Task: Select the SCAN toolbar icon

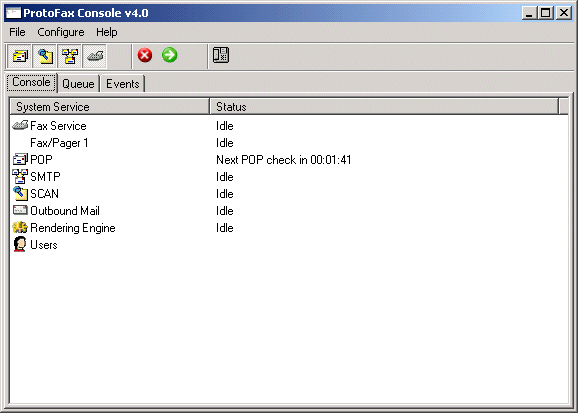Action: click(x=45, y=56)
